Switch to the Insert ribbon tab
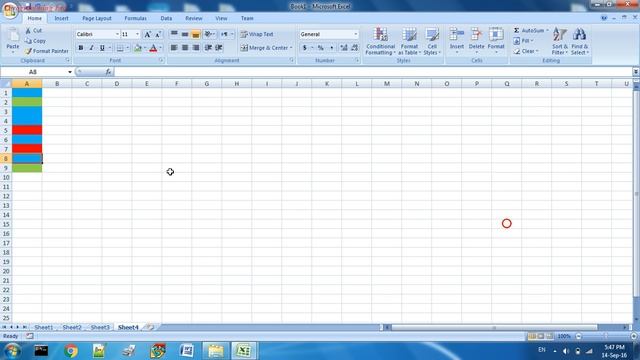The width and height of the screenshot is (640, 360). click(62, 18)
